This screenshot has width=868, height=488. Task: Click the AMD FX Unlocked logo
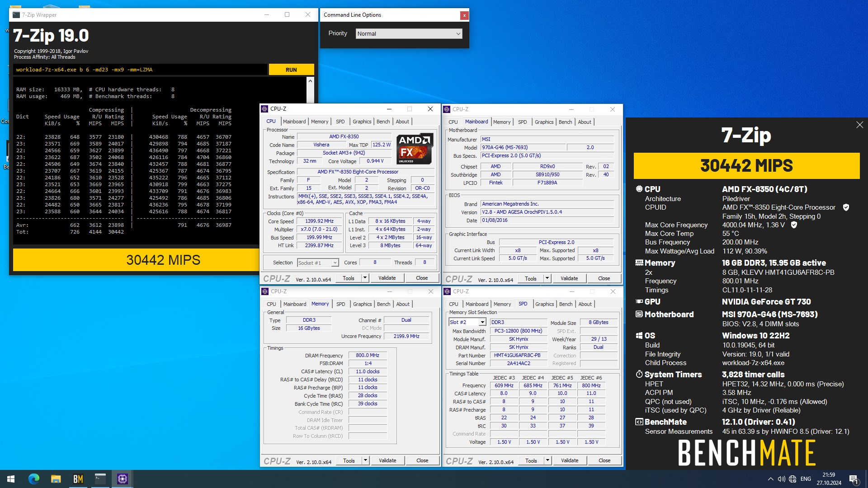click(415, 149)
